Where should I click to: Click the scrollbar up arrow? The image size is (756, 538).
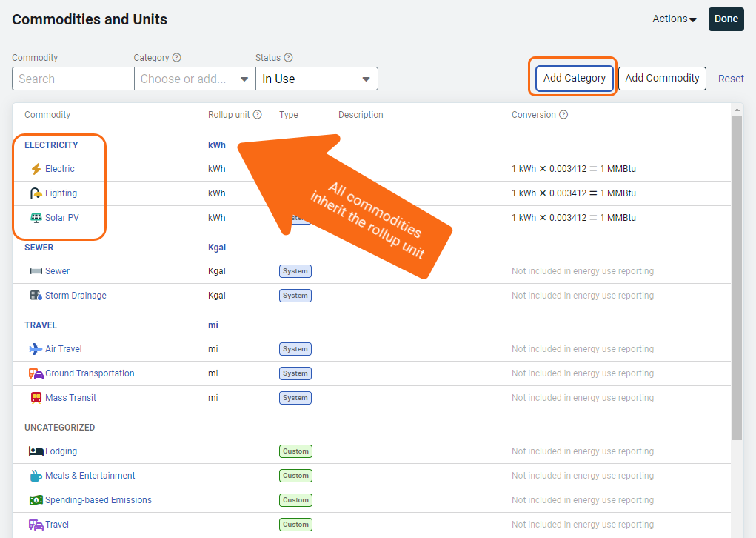[737, 110]
